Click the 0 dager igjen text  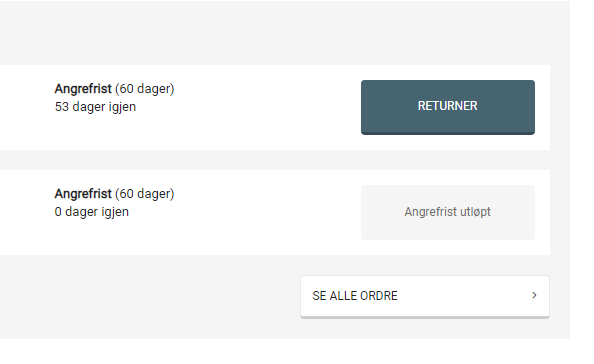coord(92,212)
